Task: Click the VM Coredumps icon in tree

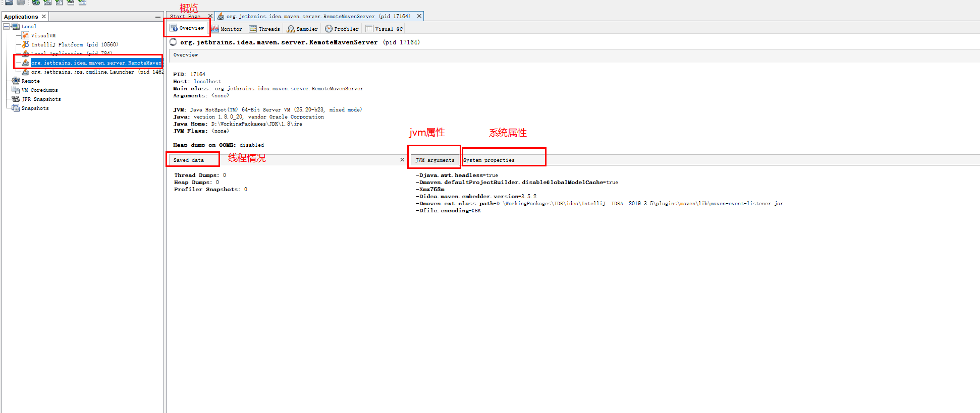Action: [16, 90]
